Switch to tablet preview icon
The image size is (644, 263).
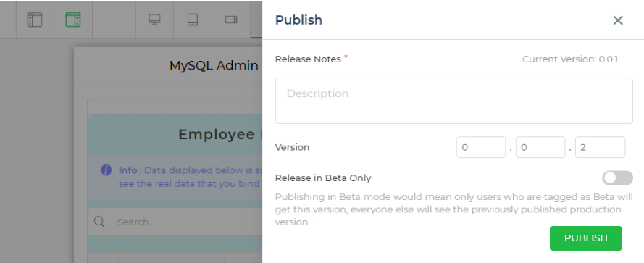(x=193, y=20)
